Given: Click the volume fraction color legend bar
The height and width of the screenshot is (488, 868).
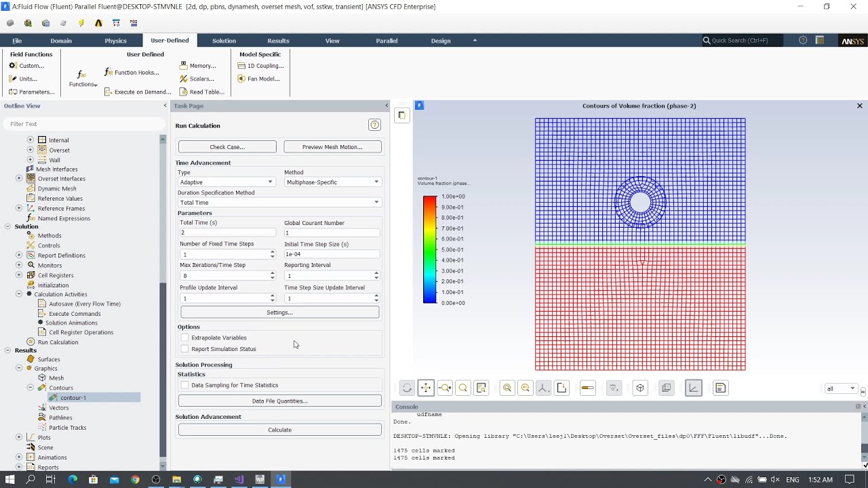Looking at the screenshot, I should (430, 249).
